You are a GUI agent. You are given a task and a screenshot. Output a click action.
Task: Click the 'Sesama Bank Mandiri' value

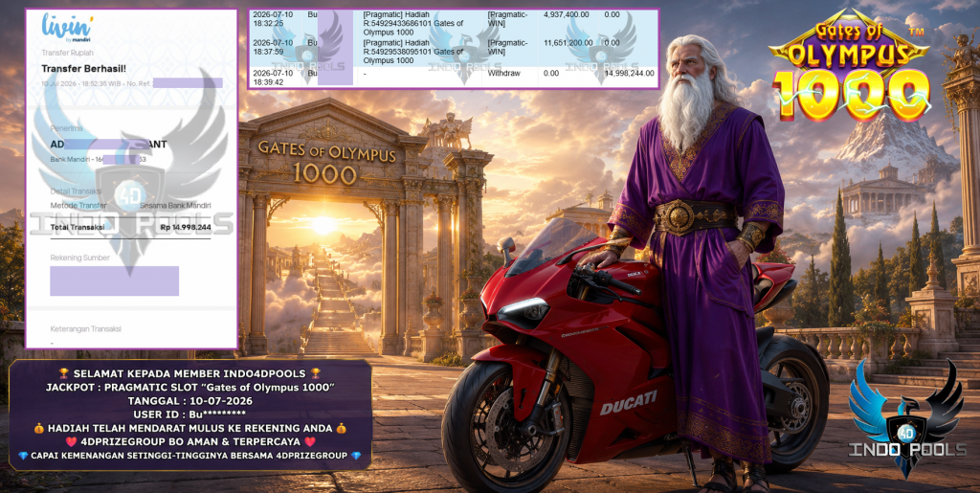click(176, 206)
